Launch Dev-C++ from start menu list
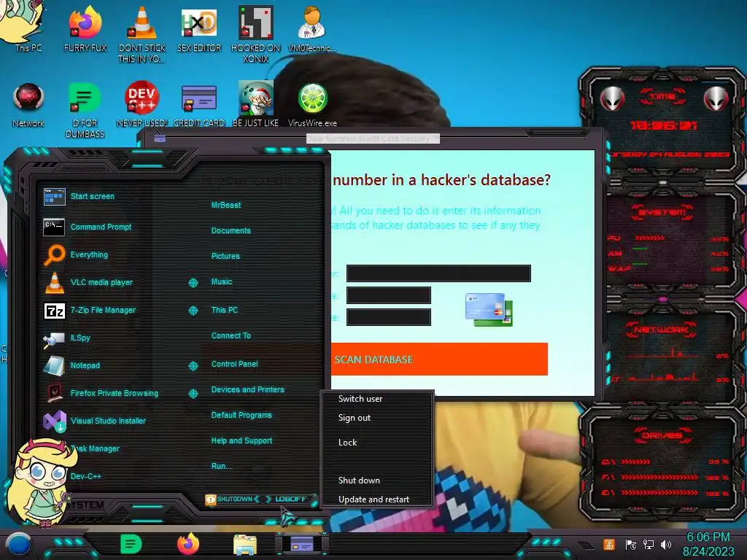Viewport: 747px width, 560px height. [x=86, y=476]
